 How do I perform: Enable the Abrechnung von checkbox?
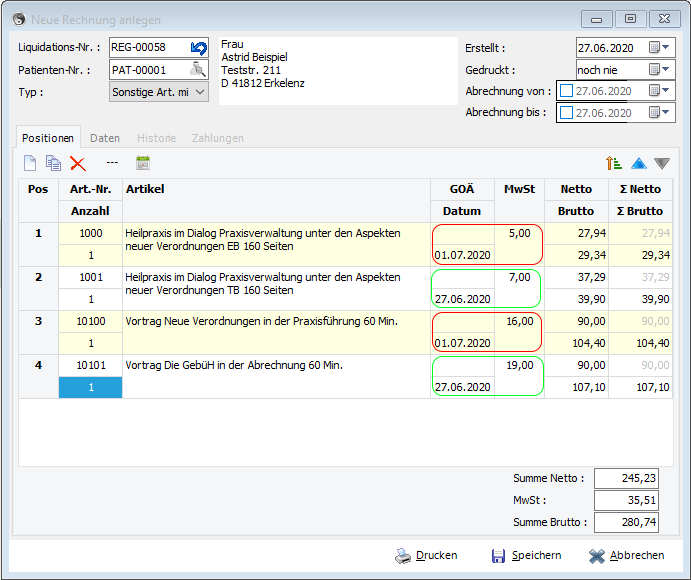point(566,91)
